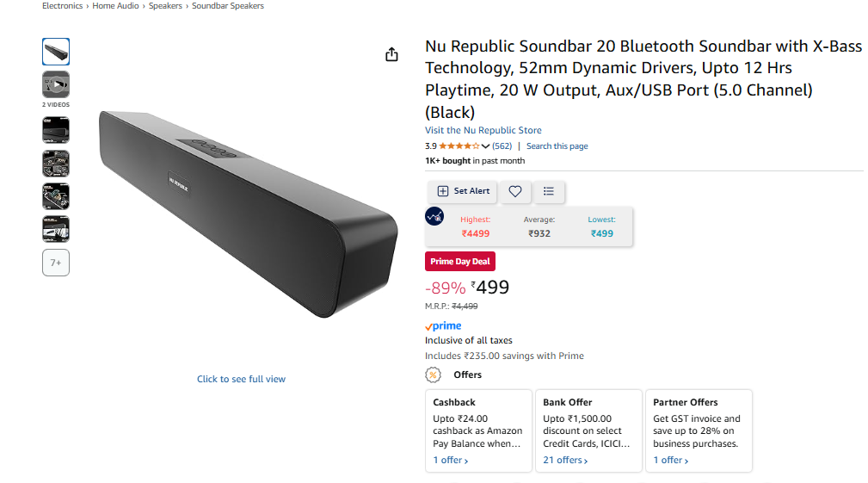The width and height of the screenshot is (868, 483).
Task: Click the star rating icons
Action: [459, 146]
